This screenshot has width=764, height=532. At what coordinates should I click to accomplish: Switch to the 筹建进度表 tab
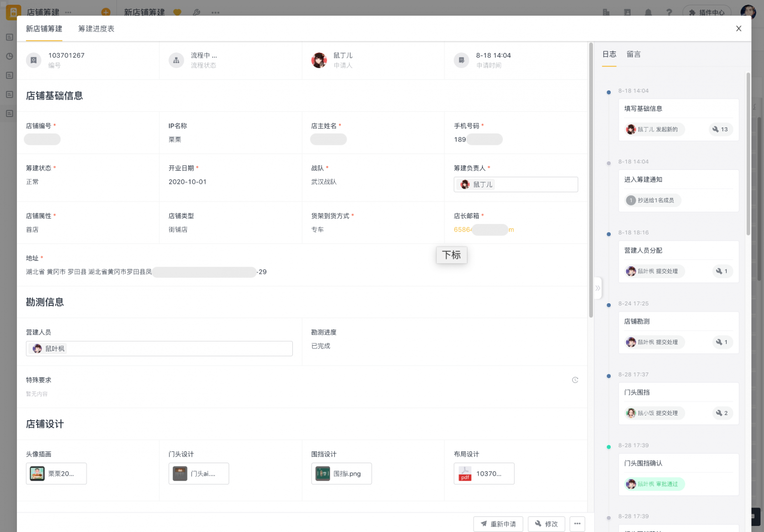(96, 29)
